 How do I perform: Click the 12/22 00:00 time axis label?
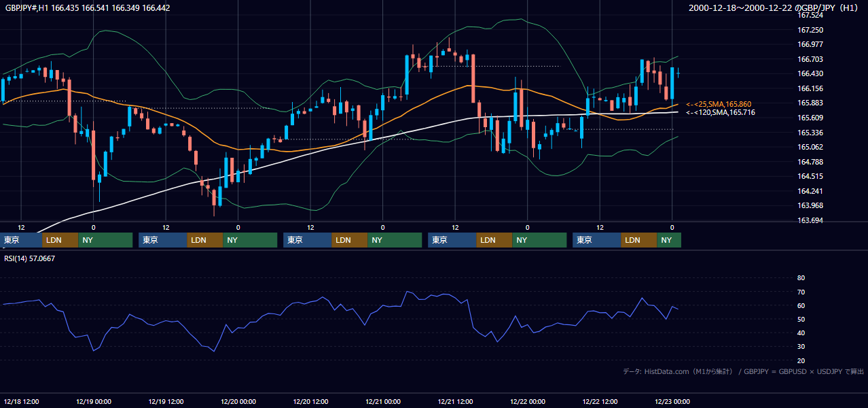coord(527,402)
